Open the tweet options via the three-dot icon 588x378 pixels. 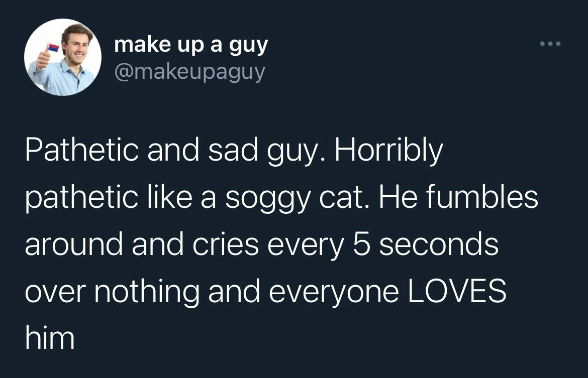click(x=551, y=44)
